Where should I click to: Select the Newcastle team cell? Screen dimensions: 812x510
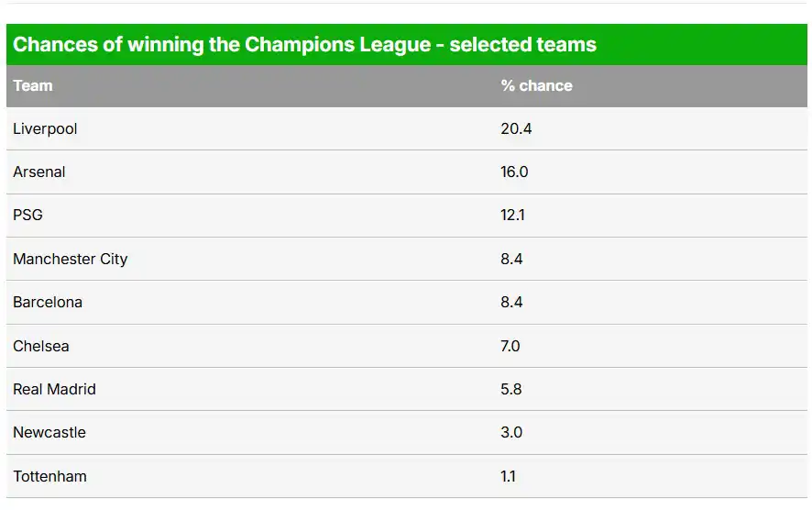49,432
